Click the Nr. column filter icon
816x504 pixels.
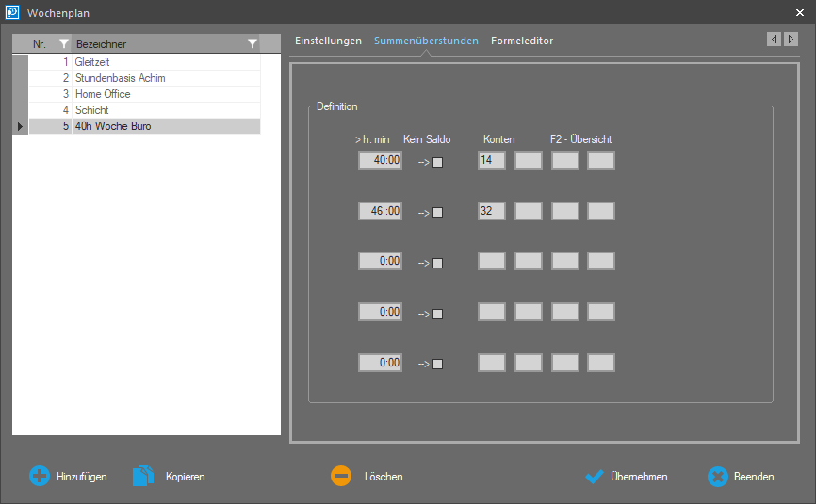(x=64, y=44)
